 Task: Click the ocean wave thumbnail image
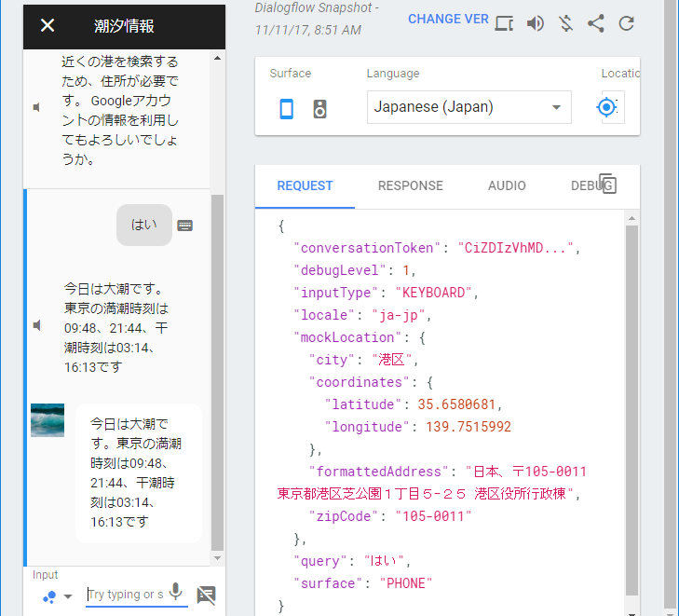tap(48, 420)
